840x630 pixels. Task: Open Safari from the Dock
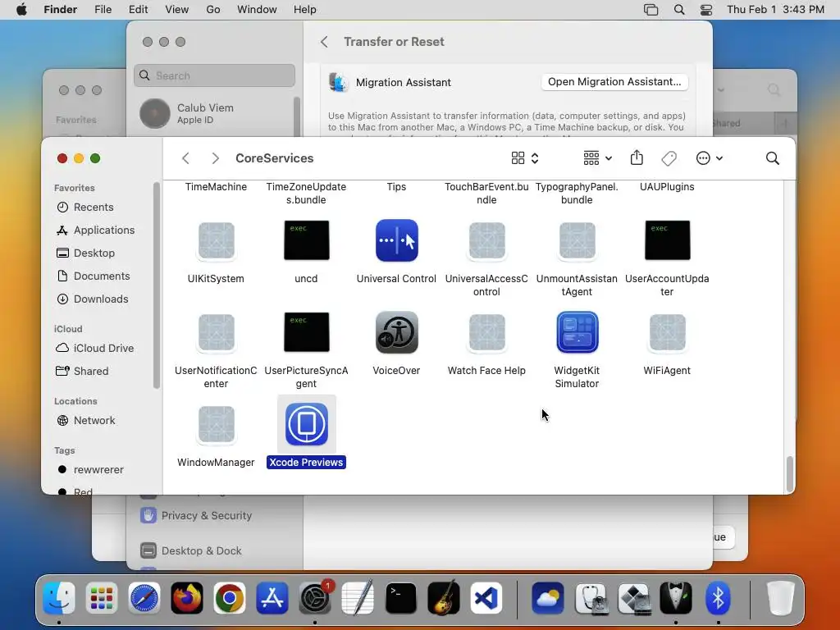pos(144,598)
